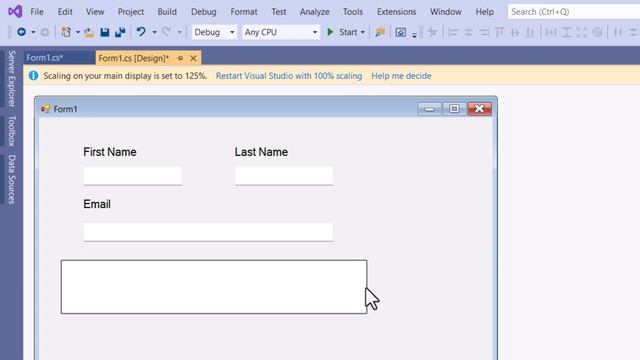This screenshot has height=360, width=640.
Task: Expand the Start button dropdown arrow
Action: pyautogui.click(x=362, y=32)
